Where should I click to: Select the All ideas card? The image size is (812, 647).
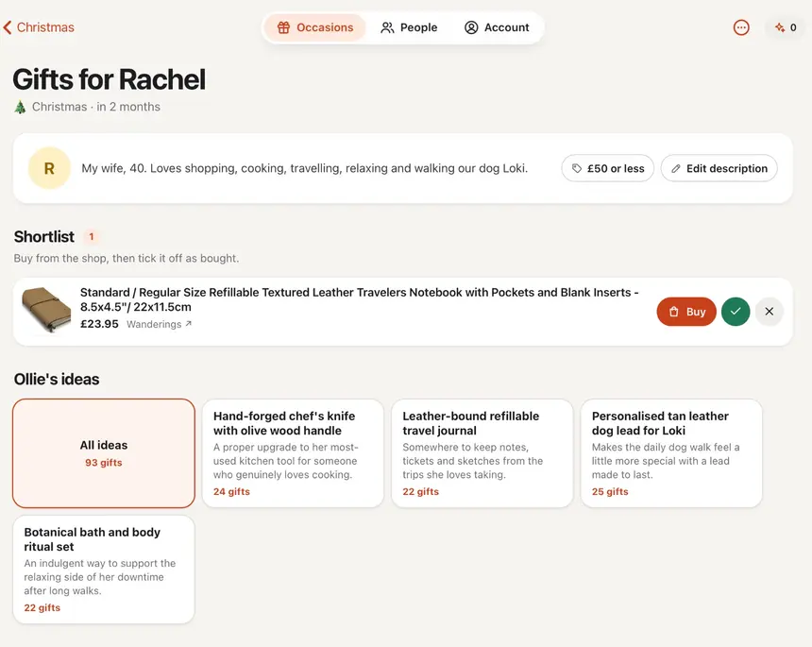[104, 453]
